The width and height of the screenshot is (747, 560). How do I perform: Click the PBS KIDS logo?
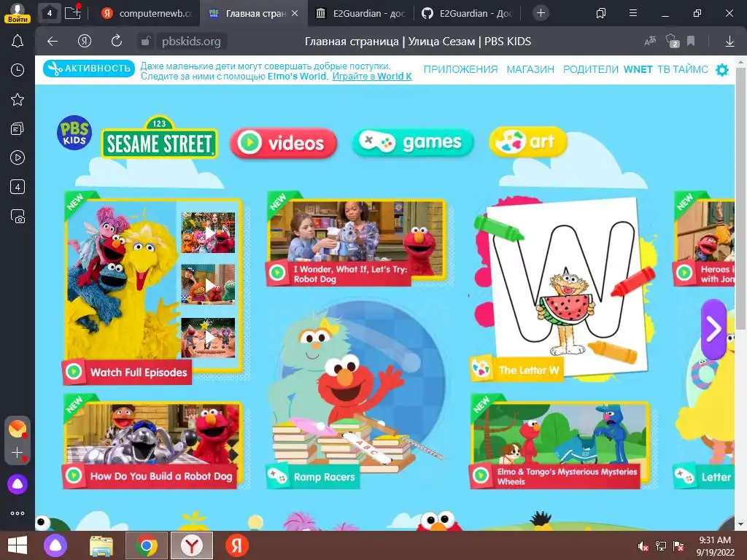pos(74,133)
